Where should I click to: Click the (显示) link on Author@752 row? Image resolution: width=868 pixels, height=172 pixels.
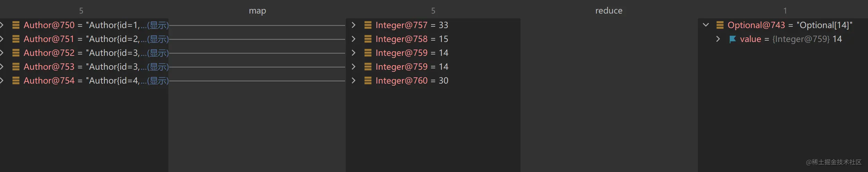pos(158,53)
